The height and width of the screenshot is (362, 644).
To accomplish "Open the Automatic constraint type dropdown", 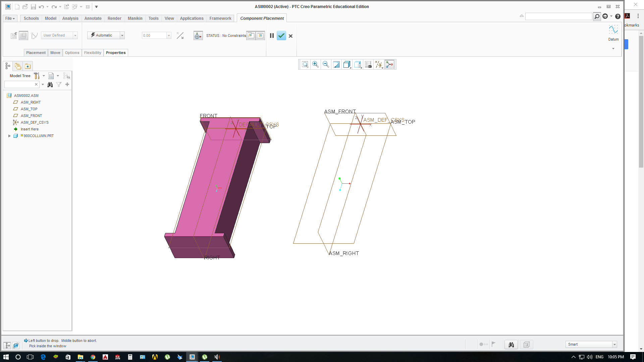I will [122, 35].
